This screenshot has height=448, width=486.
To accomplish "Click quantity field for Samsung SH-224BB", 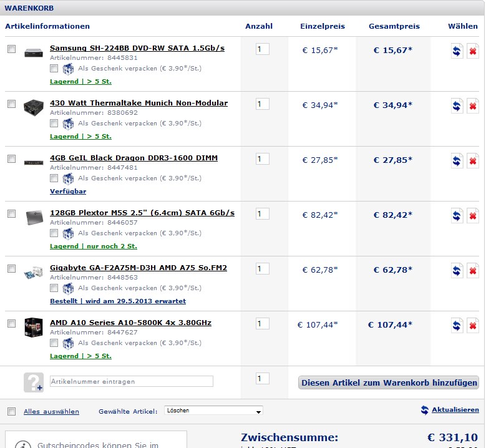I will click(x=263, y=49).
